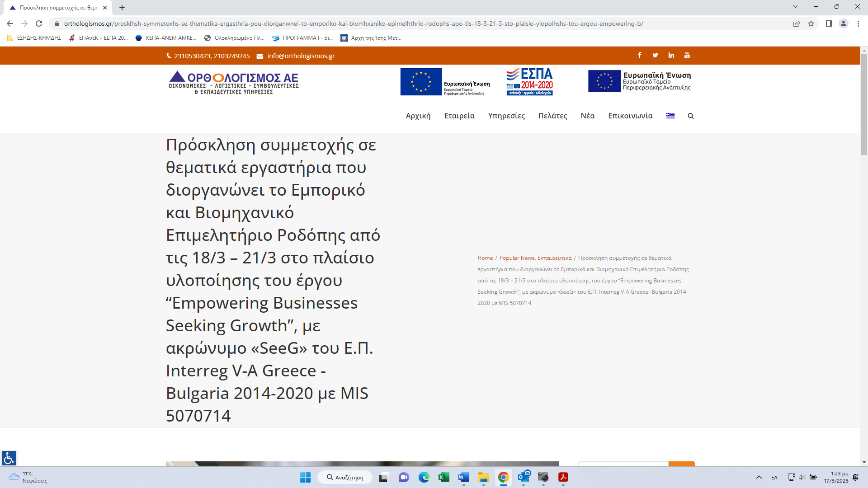868x488 pixels.
Task: Open the Αρχική menu item
Action: 418,116
